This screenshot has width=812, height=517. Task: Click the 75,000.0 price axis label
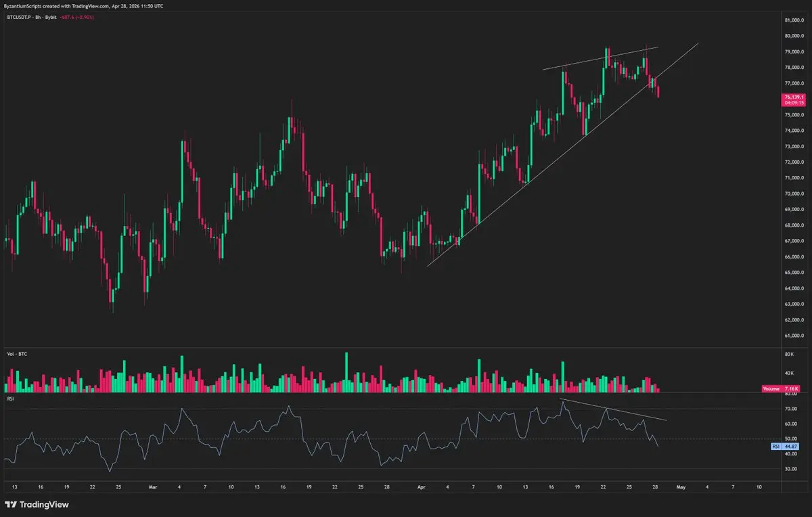point(793,115)
